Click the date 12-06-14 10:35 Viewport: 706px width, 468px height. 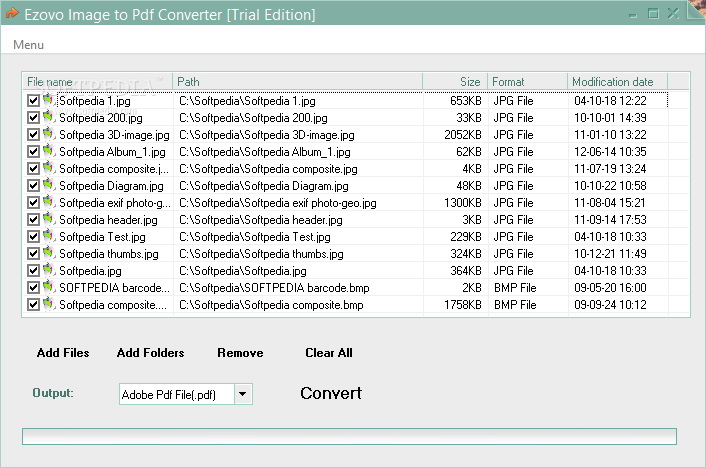(610, 152)
